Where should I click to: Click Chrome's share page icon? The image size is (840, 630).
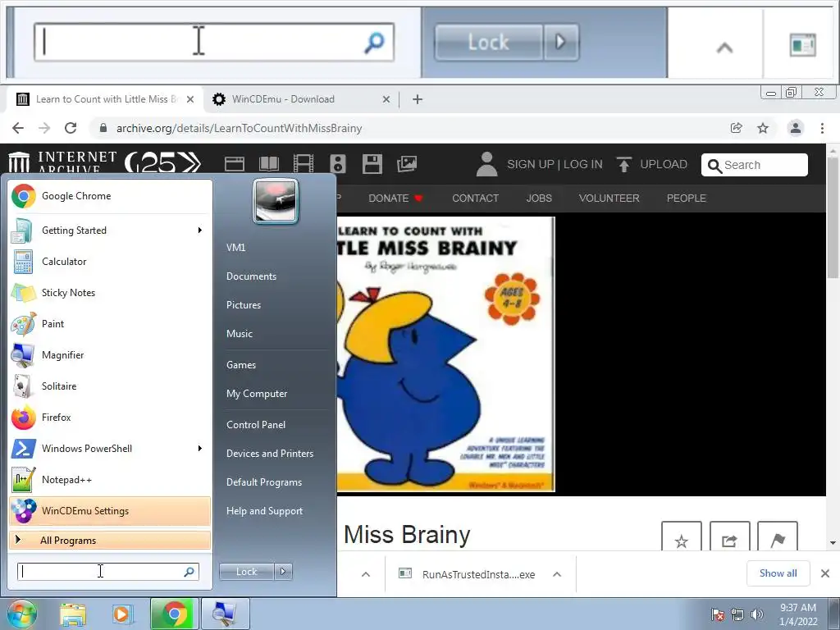click(736, 128)
